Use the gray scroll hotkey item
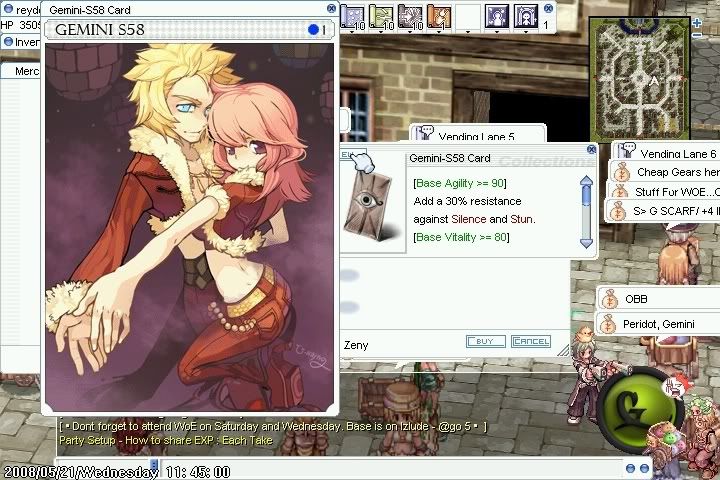 click(x=411, y=17)
